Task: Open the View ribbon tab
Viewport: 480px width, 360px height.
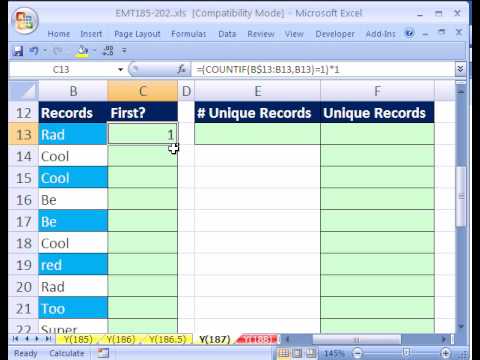Action: coord(294,34)
